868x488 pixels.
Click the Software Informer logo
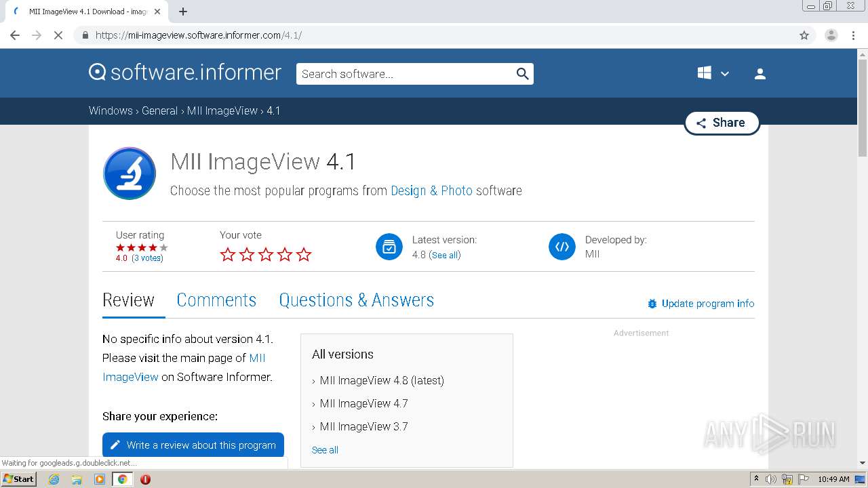(x=185, y=73)
